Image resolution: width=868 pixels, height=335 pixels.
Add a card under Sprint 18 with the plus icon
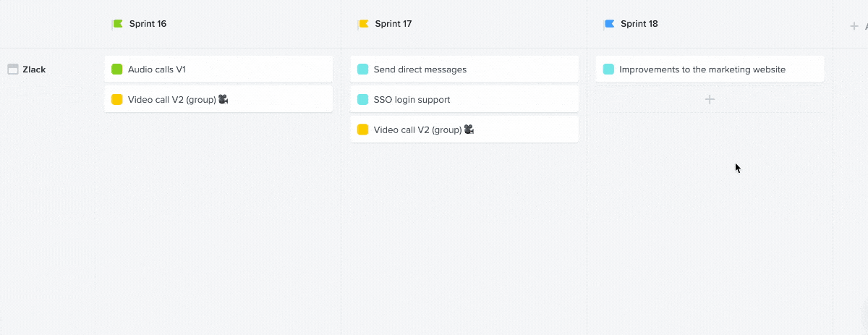pyautogui.click(x=710, y=99)
